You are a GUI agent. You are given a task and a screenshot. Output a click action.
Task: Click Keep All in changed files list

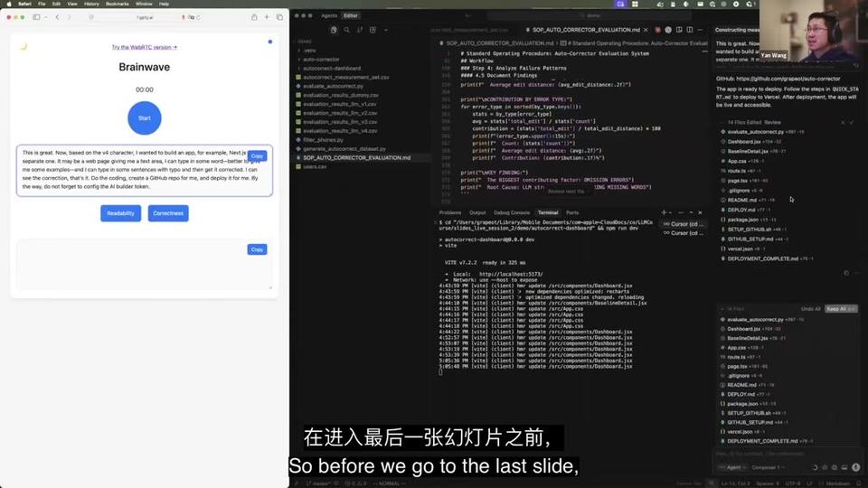pos(840,309)
